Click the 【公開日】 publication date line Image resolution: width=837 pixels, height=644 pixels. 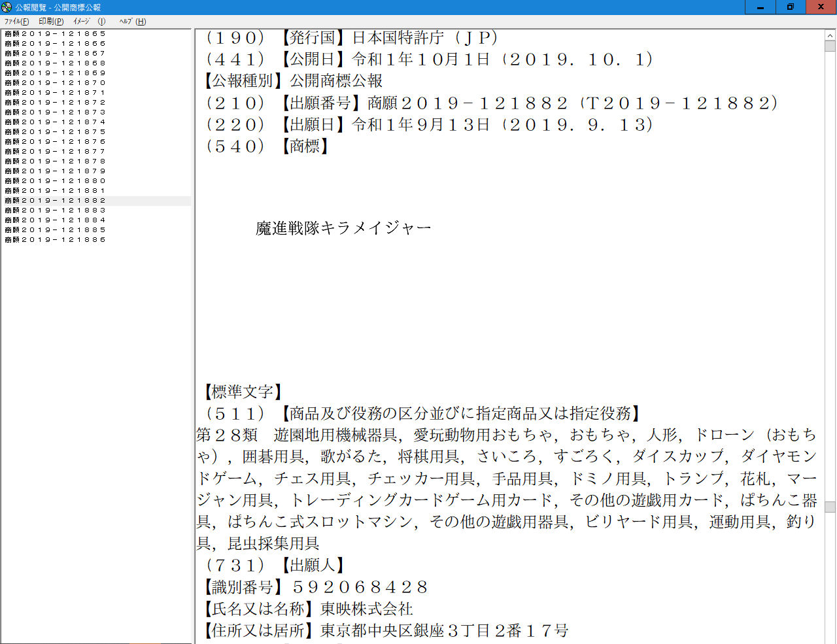point(429,59)
